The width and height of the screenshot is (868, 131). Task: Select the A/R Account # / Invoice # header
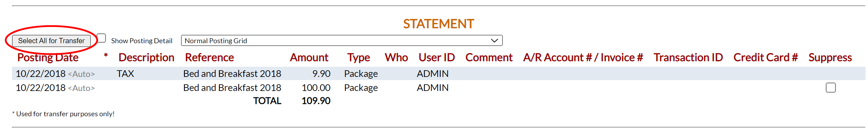click(583, 58)
